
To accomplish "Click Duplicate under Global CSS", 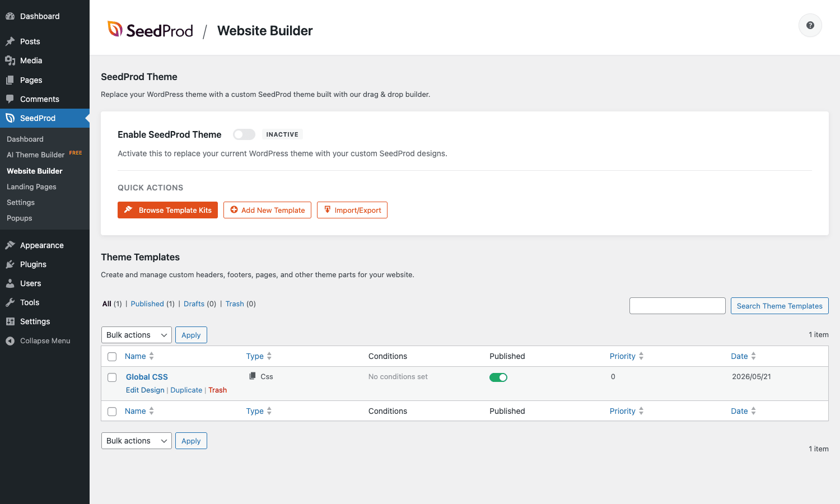I will (x=186, y=390).
